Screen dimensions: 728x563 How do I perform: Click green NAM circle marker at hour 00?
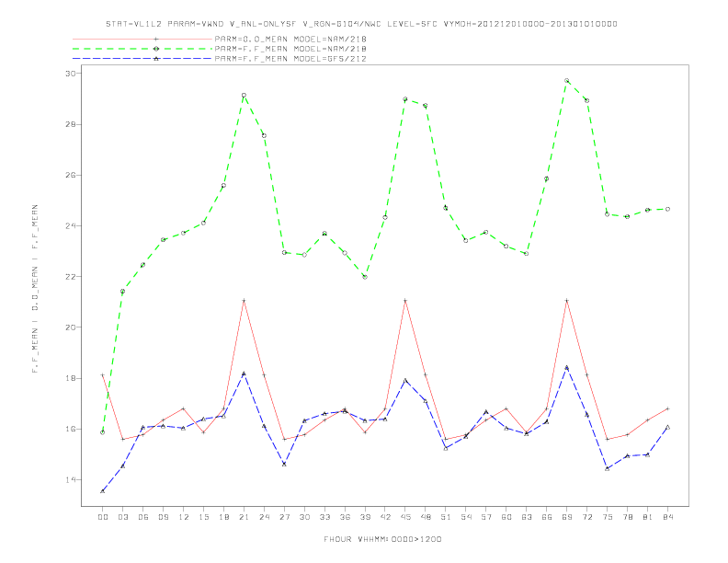click(x=103, y=432)
